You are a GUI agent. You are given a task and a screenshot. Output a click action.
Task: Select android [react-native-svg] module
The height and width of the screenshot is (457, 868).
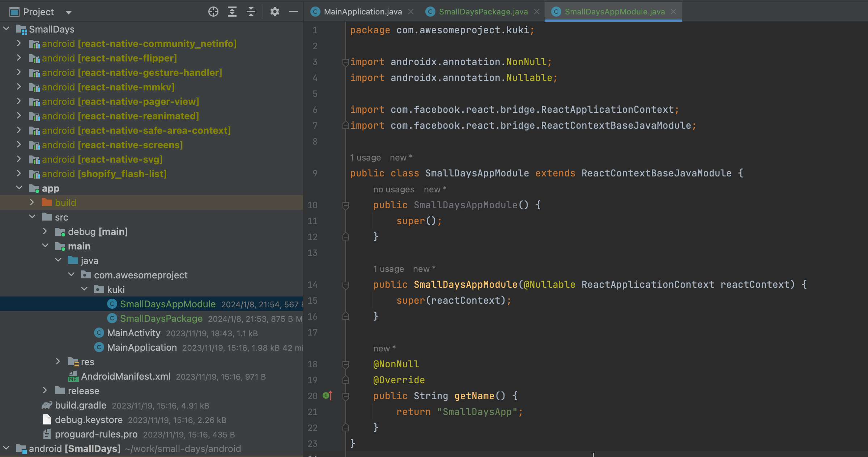coord(102,159)
